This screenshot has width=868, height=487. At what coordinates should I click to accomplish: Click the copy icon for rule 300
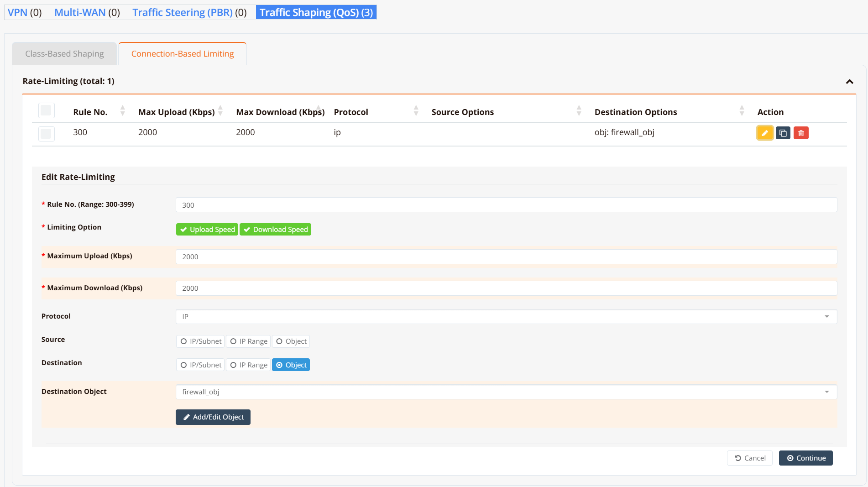click(783, 133)
